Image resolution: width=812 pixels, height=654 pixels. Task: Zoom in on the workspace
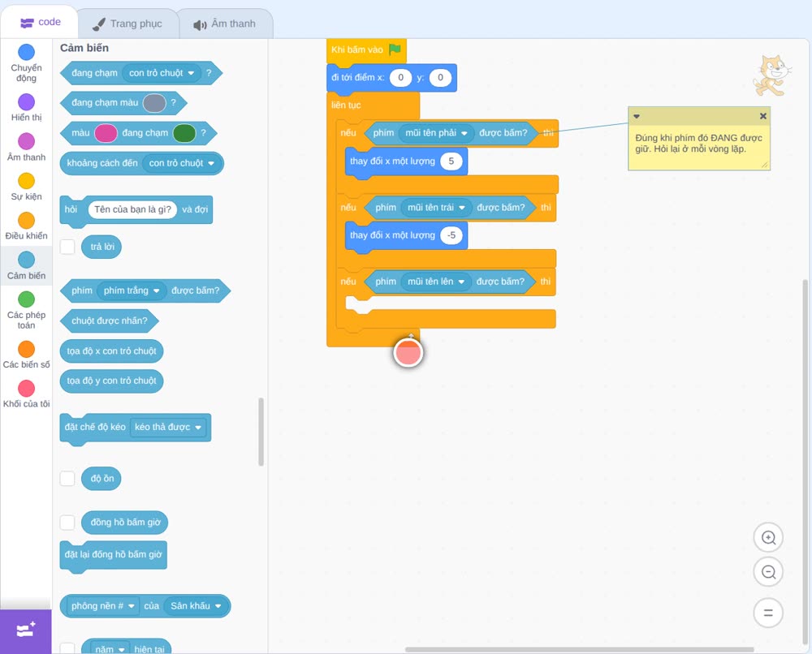click(768, 538)
